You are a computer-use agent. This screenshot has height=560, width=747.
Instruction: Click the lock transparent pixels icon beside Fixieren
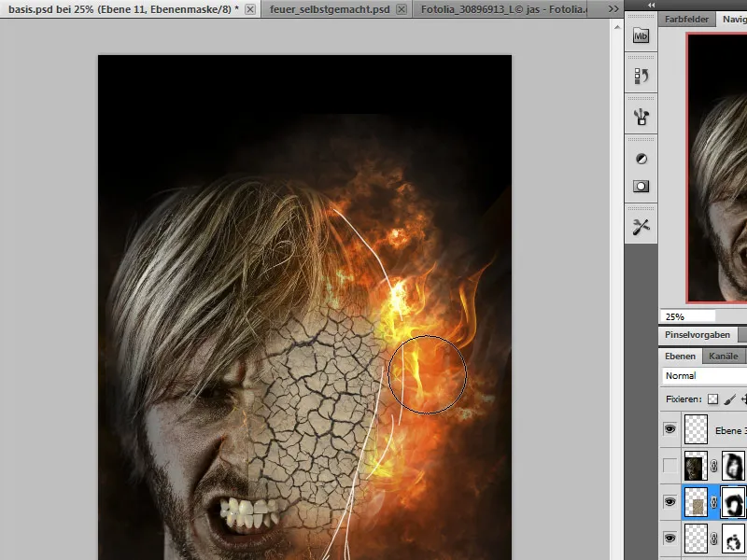pos(712,399)
